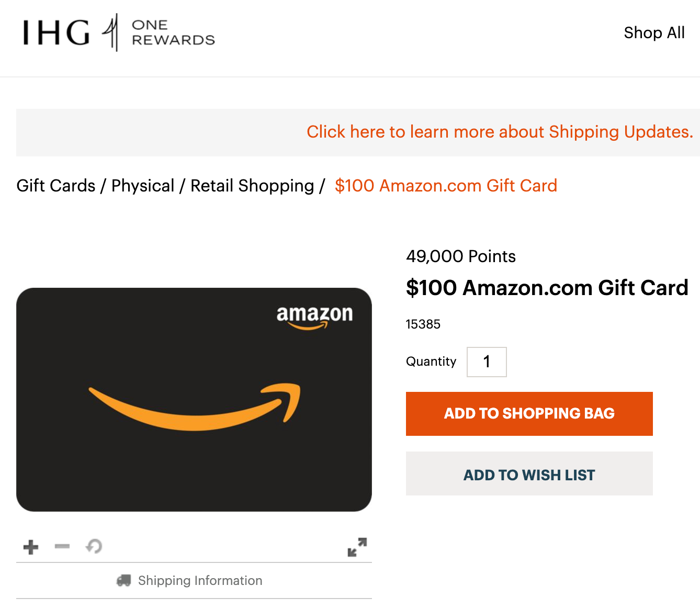Screen dimensions: 700x609
Task: Add the gift card to shopping bag
Action: 529,413
